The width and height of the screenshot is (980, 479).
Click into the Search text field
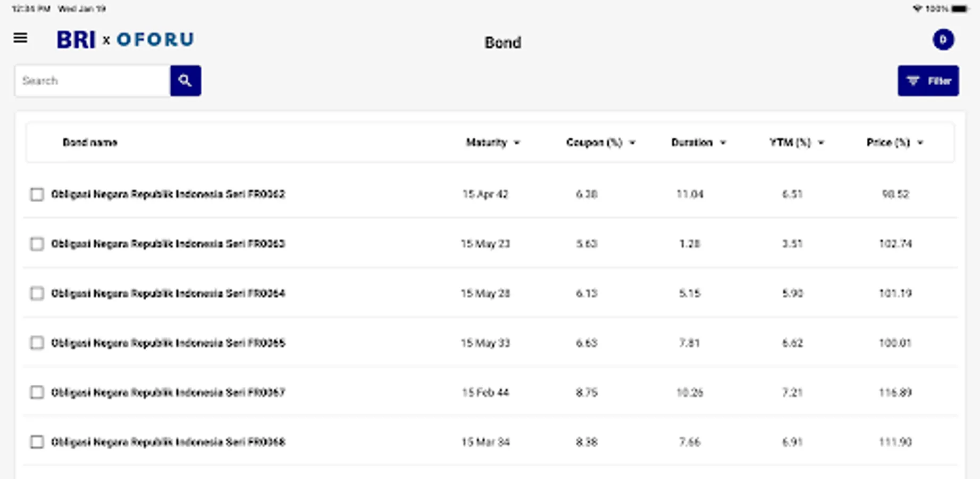click(93, 81)
